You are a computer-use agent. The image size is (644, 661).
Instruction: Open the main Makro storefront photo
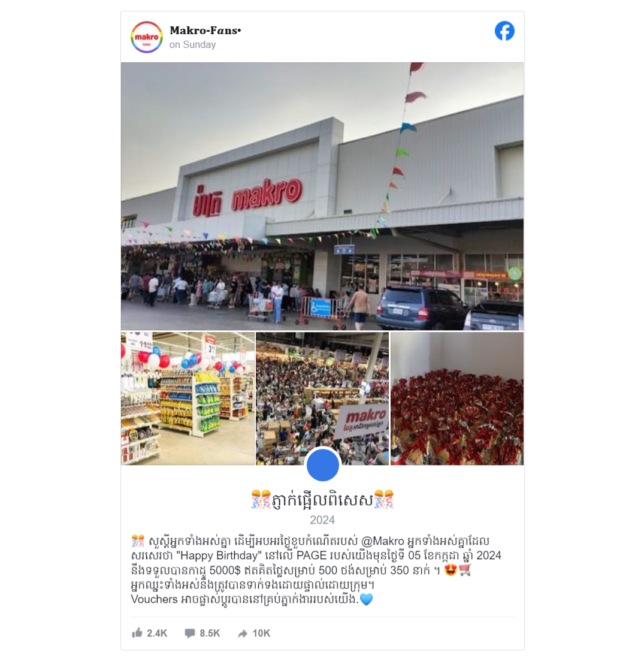point(322,196)
